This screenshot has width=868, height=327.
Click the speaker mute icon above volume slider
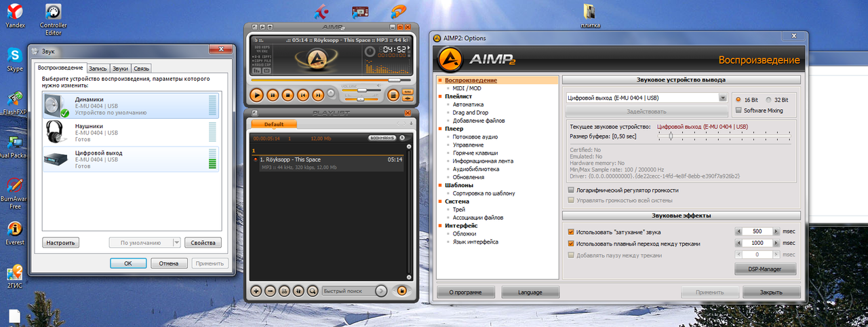[x=379, y=85]
